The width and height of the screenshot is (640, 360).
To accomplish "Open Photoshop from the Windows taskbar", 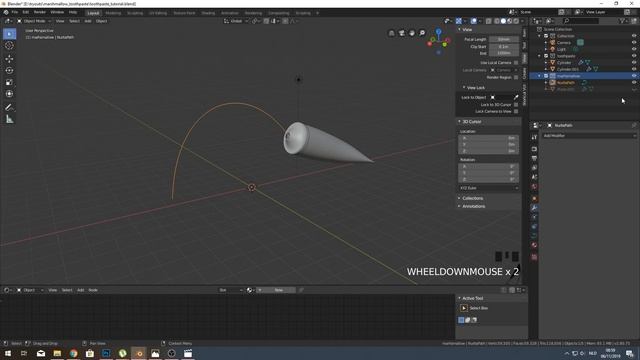I will click(106, 353).
